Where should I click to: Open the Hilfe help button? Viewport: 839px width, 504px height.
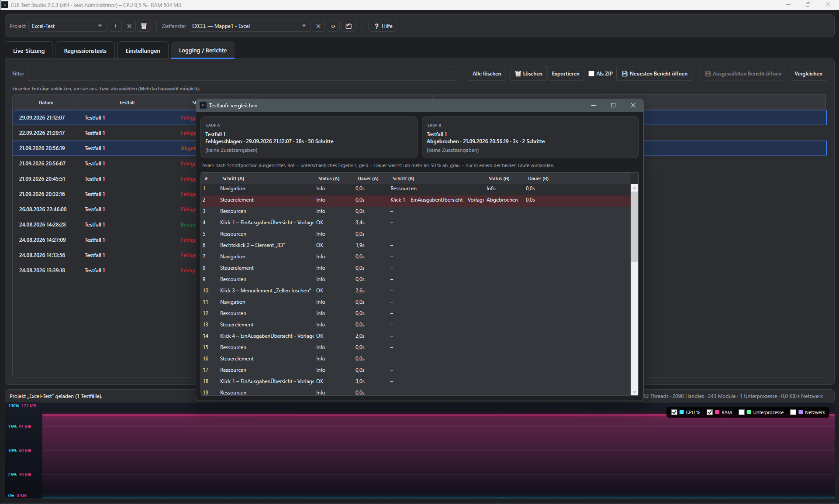click(383, 26)
